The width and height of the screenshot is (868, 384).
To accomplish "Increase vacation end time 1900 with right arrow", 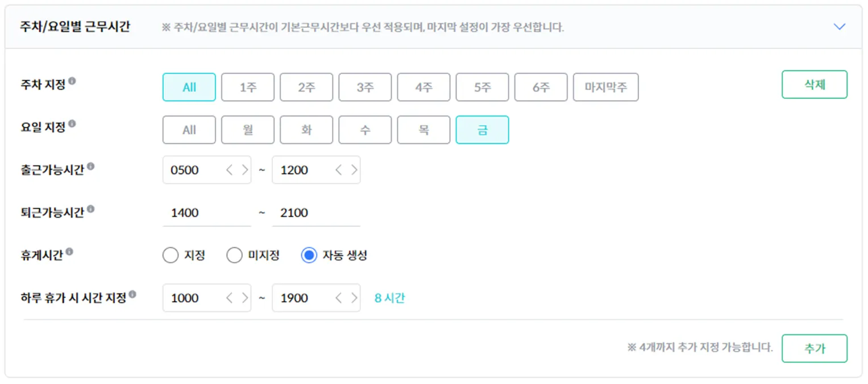I will pyautogui.click(x=354, y=298).
